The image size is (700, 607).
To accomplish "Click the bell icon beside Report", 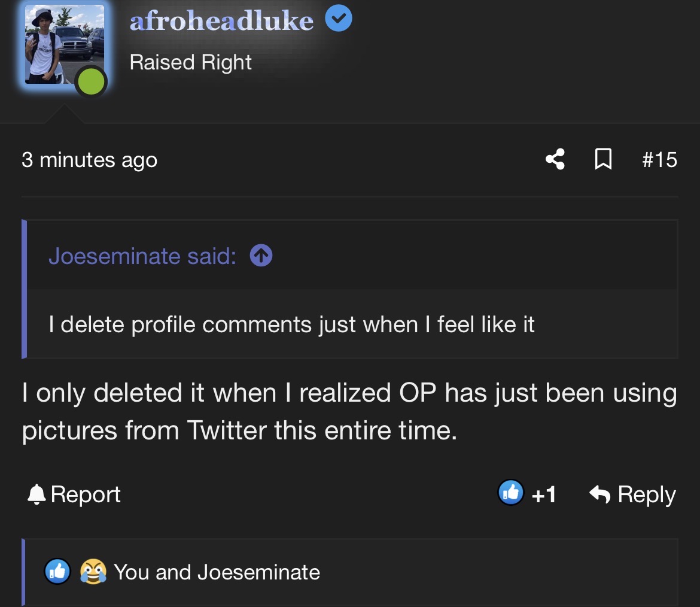I will point(36,494).
